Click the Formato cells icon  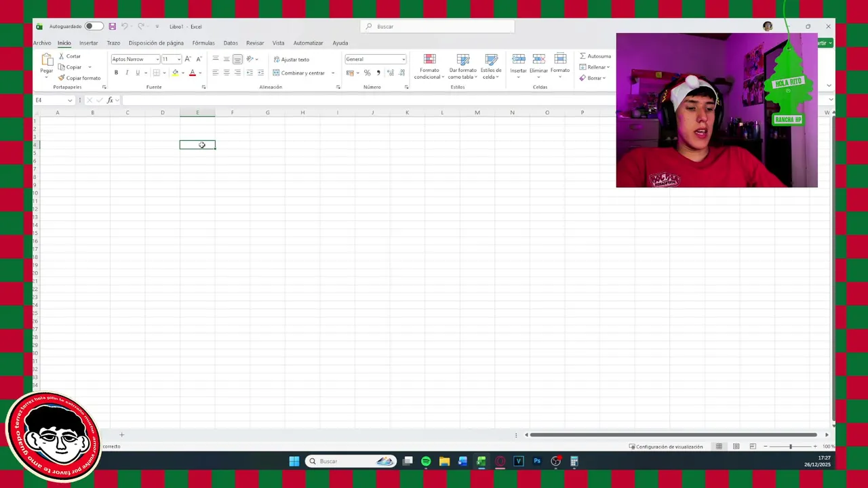560,60
